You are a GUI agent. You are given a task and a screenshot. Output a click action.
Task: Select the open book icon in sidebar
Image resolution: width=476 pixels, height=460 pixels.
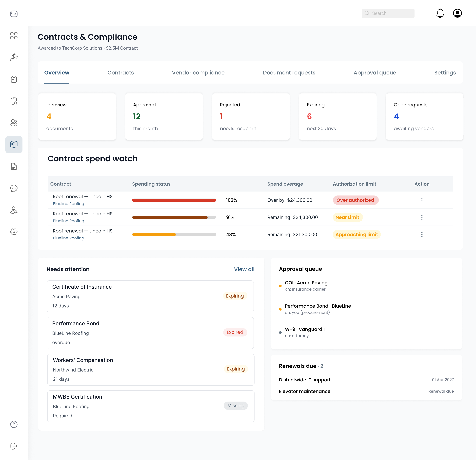point(14,145)
